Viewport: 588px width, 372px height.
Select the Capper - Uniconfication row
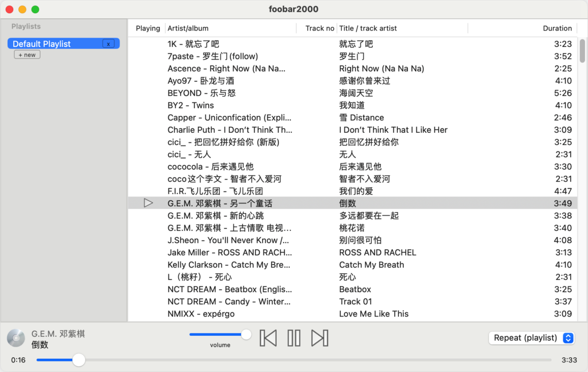pos(352,118)
